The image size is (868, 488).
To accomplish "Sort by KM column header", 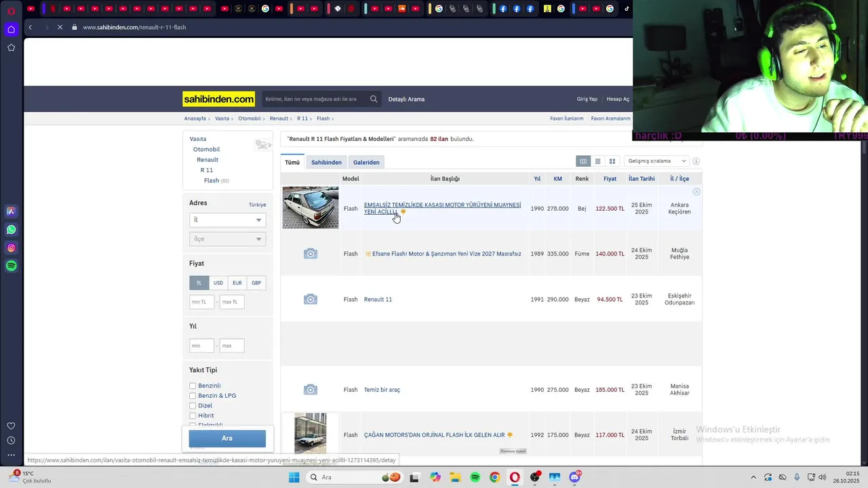I will [x=557, y=179].
